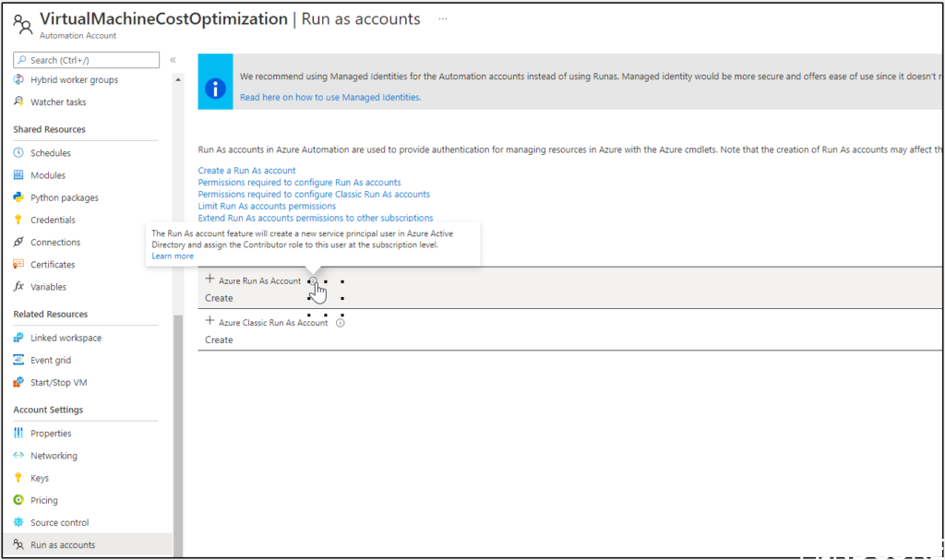The width and height of the screenshot is (945, 560).
Task: Click the Schedules clock icon
Action: pos(18,153)
